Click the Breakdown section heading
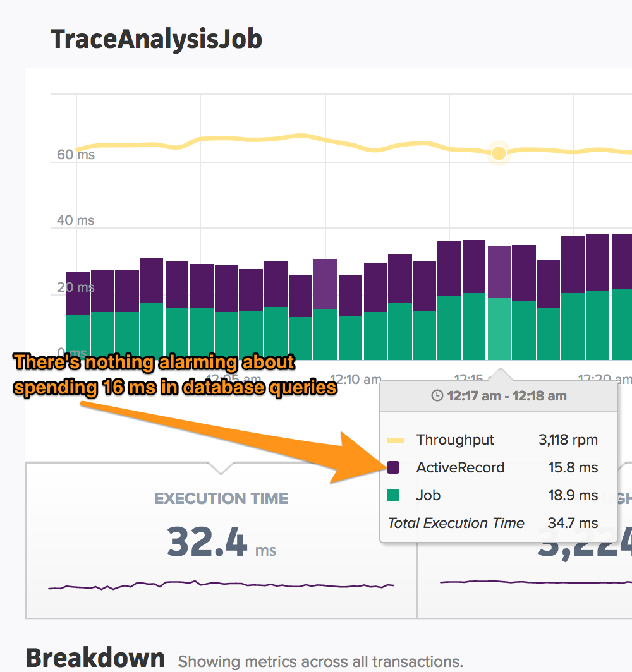Screen dimensions: 632x672 click(95, 657)
